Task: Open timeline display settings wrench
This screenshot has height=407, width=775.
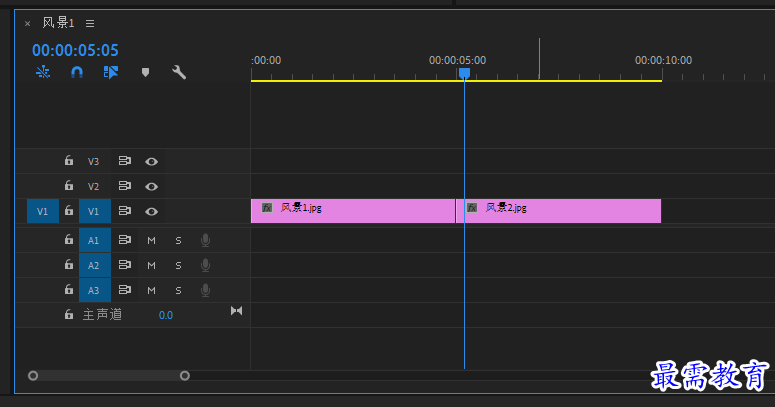Action: pos(179,72)
